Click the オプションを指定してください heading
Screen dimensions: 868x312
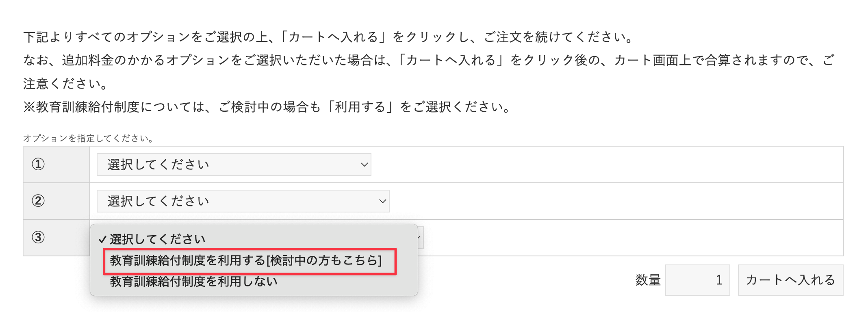point(88,138)
